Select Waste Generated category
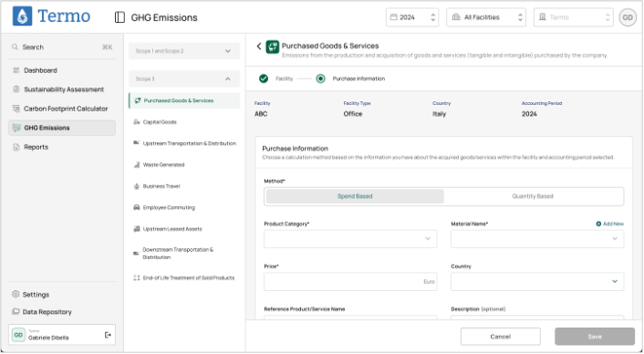Viewport: 644px width, 354px height. (184, 164)
